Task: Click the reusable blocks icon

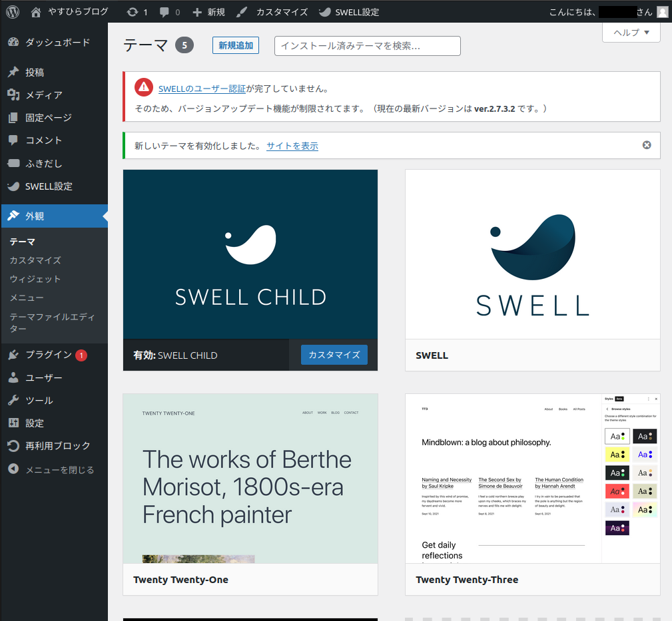Action: (x=14, y=446)
